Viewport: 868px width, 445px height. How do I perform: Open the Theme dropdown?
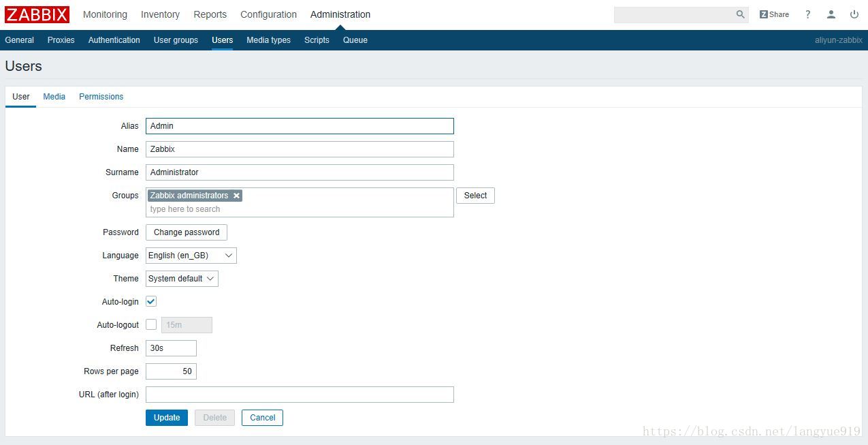pyautogui.click(x=182, y=279)
